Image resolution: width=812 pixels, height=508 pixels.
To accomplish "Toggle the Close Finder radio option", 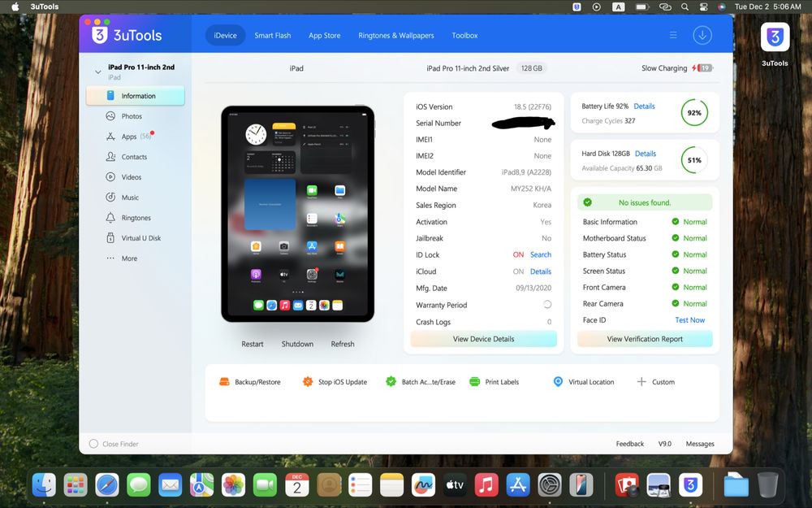I will point(93,444).
